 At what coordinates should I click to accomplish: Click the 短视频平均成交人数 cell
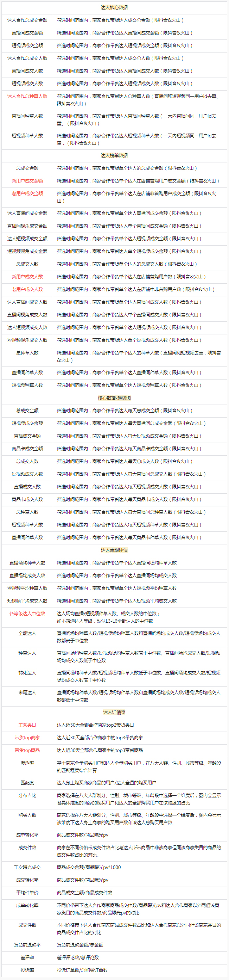[27, 601]
